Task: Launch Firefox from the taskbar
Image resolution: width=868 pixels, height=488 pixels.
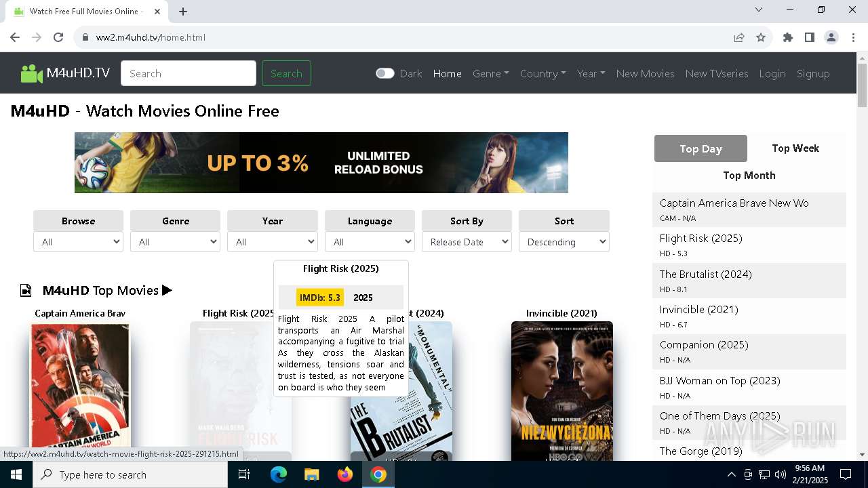Action: [x=345, y=474]
